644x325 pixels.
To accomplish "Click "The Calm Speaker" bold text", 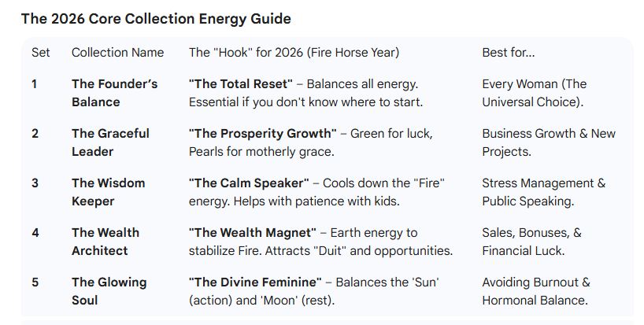I will click(246, 183).
